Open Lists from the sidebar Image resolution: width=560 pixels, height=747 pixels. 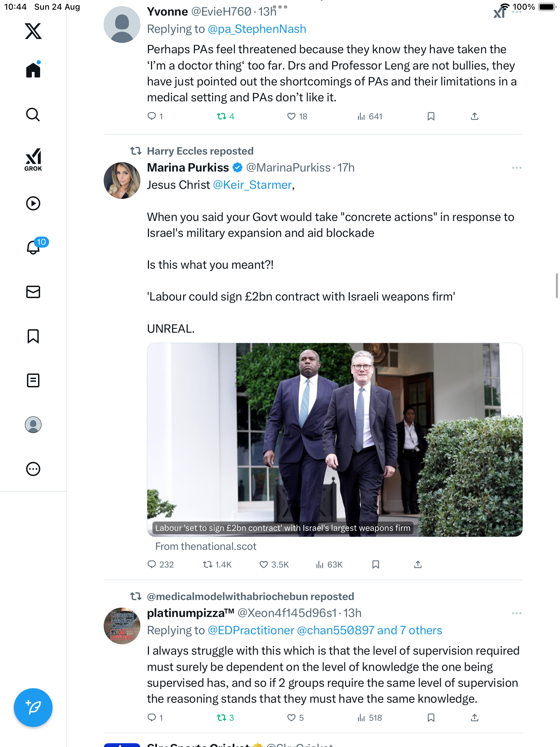pos(33,380)
